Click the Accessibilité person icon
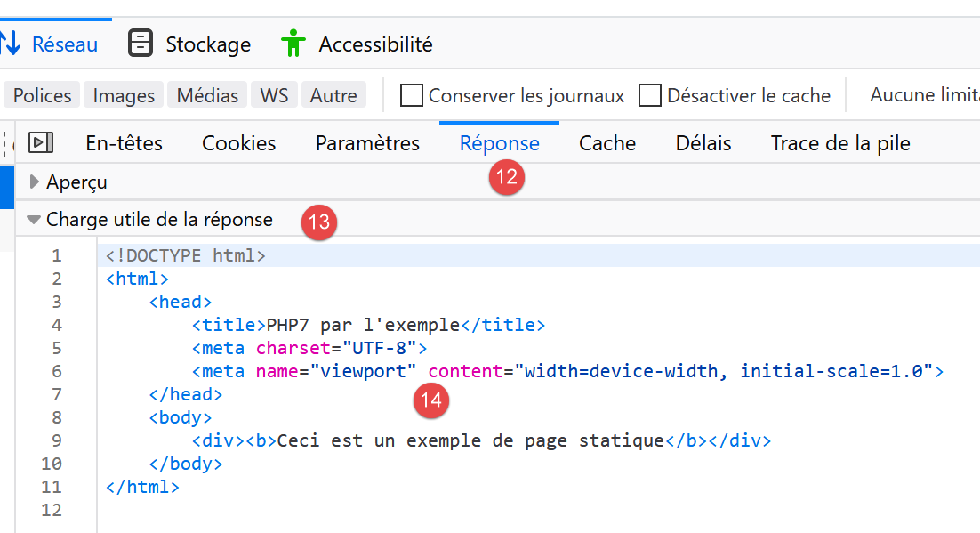This screenshot has height=533, width=980. coord(293,44)
